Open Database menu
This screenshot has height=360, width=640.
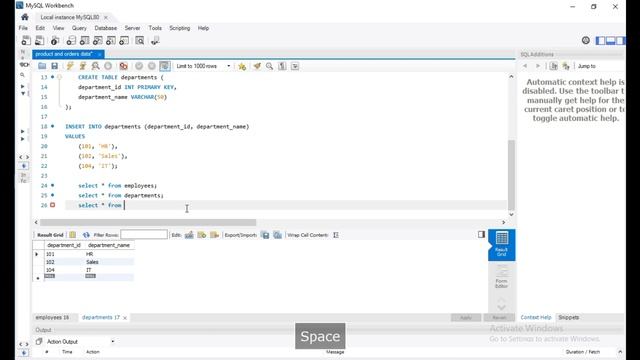click(106, 28)
